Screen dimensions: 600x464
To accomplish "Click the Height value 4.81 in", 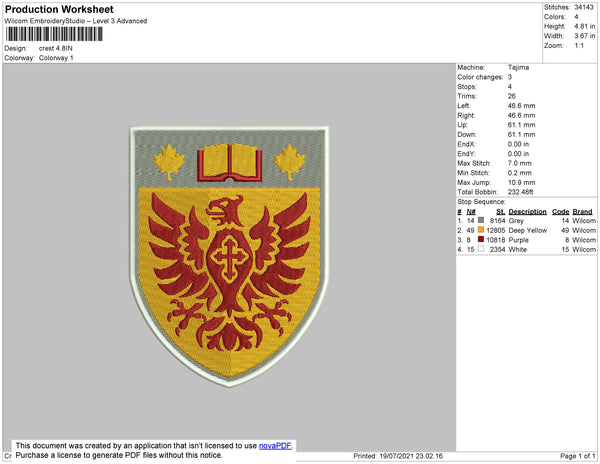I will tap(585, 26).
